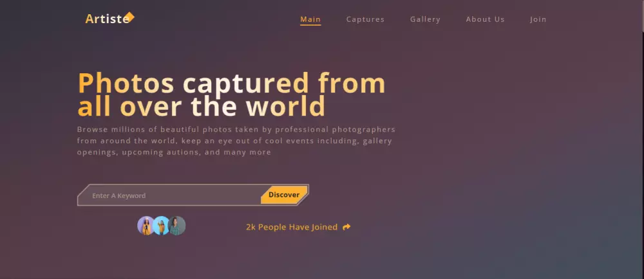Select the avatar with purple background
Viewport: 644px width, 279px height.
[x=146, y=226]
